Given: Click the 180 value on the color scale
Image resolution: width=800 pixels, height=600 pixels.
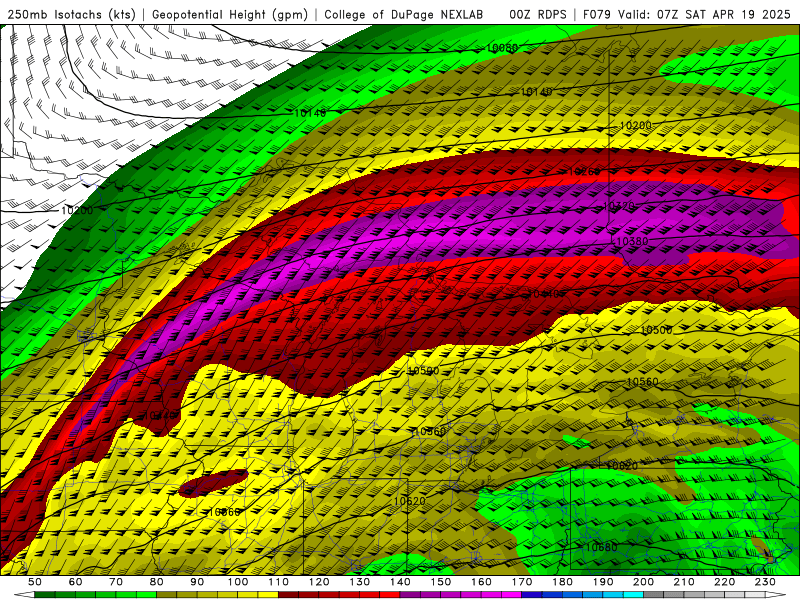Looking at the screenshot, I should 562,582.
